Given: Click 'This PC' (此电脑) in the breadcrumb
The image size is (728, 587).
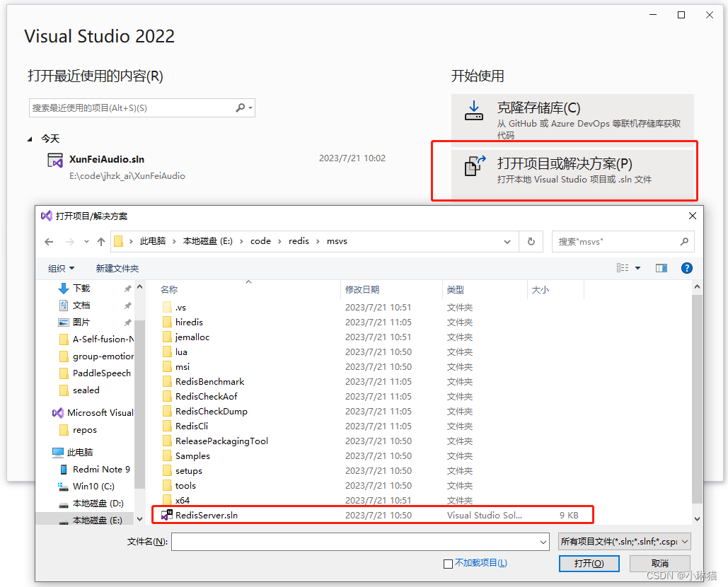Looking at the screenshot, I should tap(153, 241).
